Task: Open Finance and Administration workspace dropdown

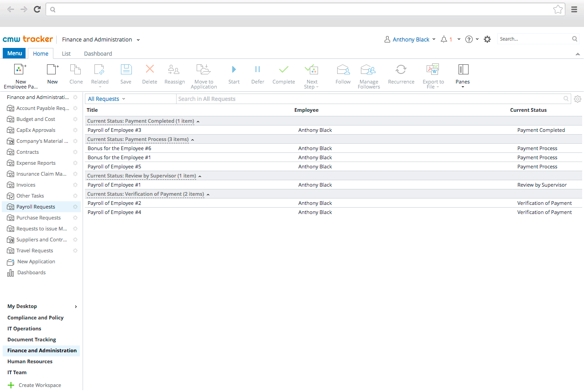Action: coord(101,40)
